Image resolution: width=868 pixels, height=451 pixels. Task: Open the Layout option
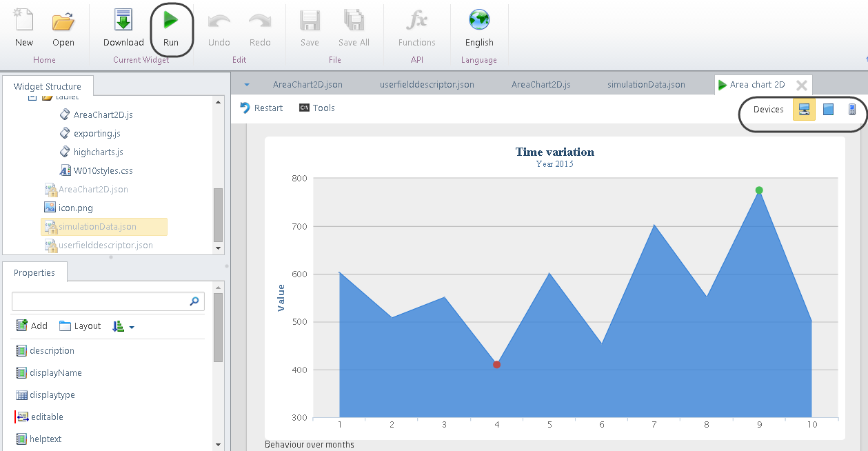[80, 325]
